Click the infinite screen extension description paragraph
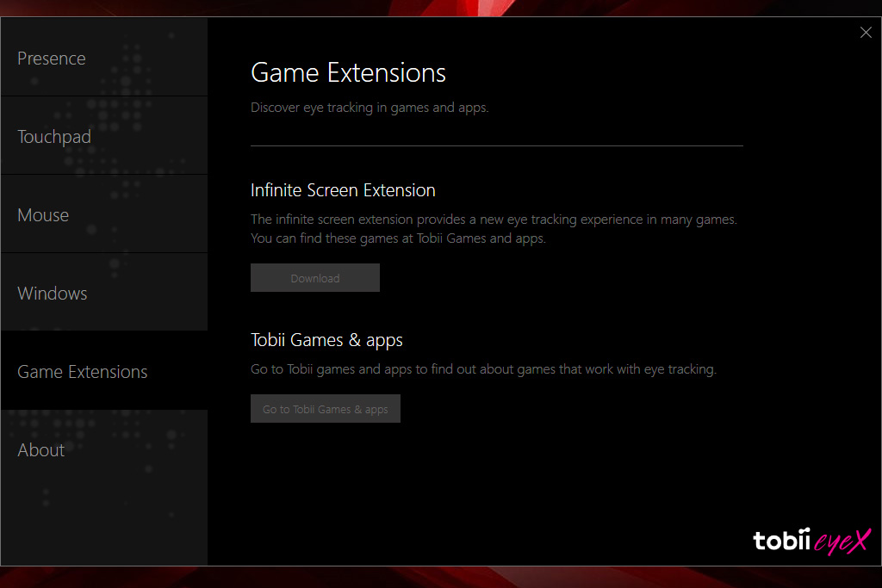The width and height of the screenshot is (882, 588). 494,229
